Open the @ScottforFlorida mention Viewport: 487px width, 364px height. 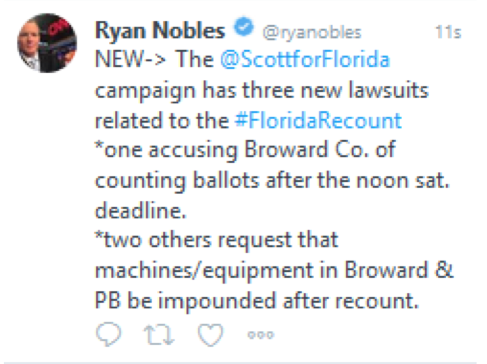pos(305,59)
